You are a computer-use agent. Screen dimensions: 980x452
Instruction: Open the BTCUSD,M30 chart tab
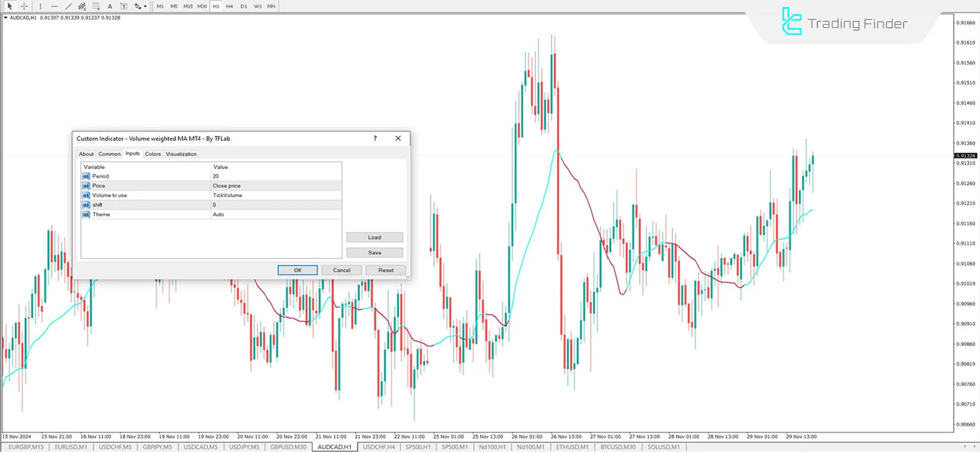point(618,447)
